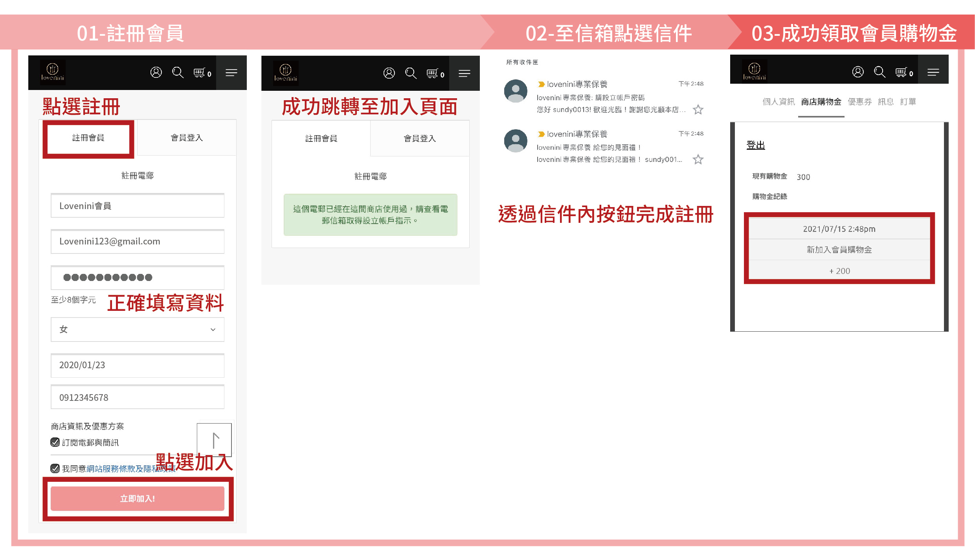
Task: Click the account icon in first panel header
Action: pyautogui.click(x=156, y=73)
